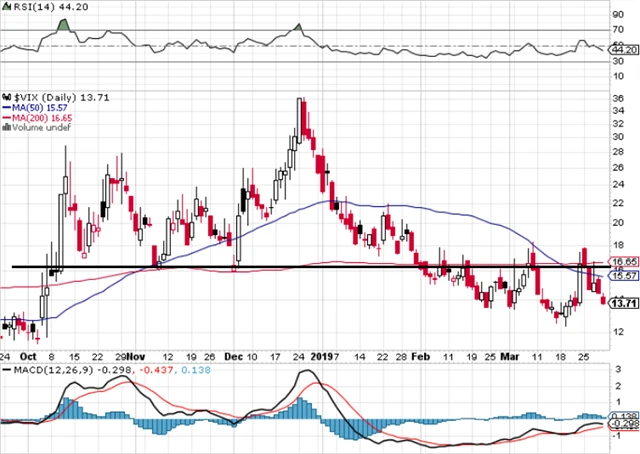
Task: Click the 15.57 MA(50) price tag
Action: coord(623,275)
